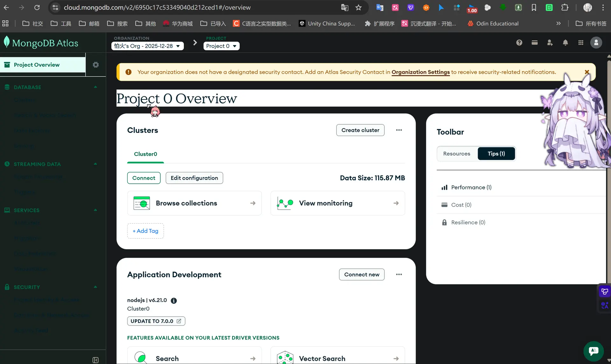The width and height of the screenshot is (611, 364).
Task: Open the notifications bell
Action: pyautogui.click(x=565, y=43)
